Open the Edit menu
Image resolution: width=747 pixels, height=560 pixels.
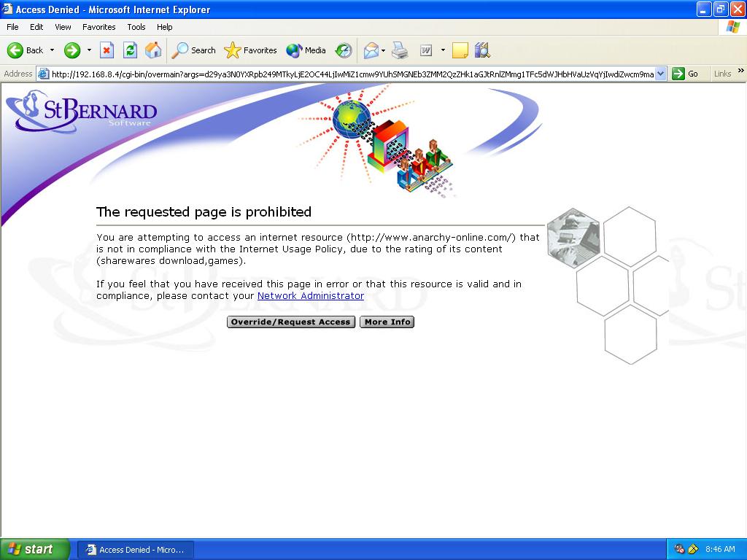pyautogui.click(x=36, y=27)
